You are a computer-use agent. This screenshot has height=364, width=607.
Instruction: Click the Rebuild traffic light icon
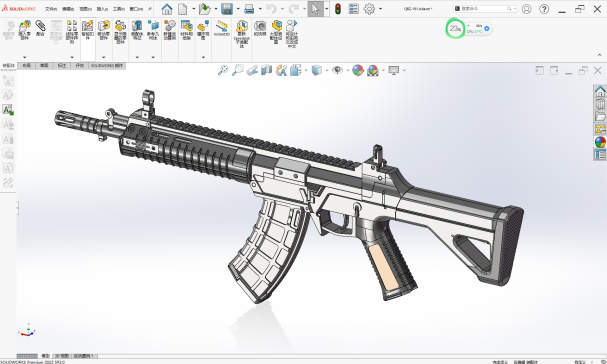(x=338, y=9)
